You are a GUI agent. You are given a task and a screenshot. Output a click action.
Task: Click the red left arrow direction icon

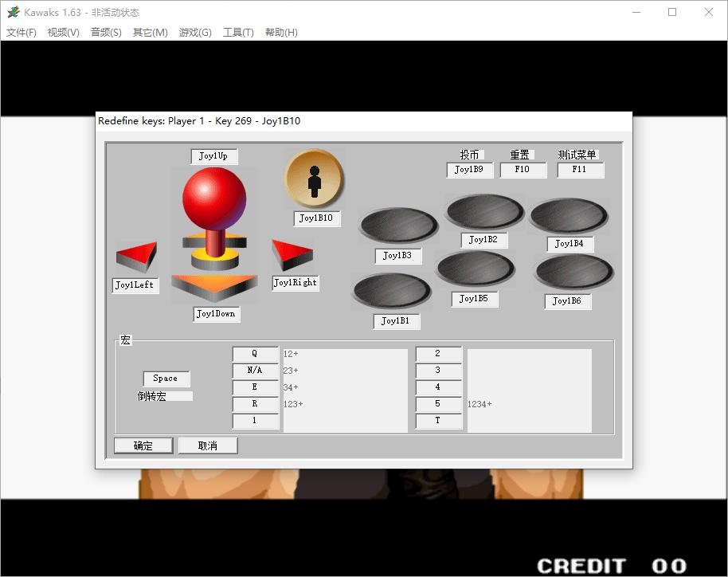point(136,257)
